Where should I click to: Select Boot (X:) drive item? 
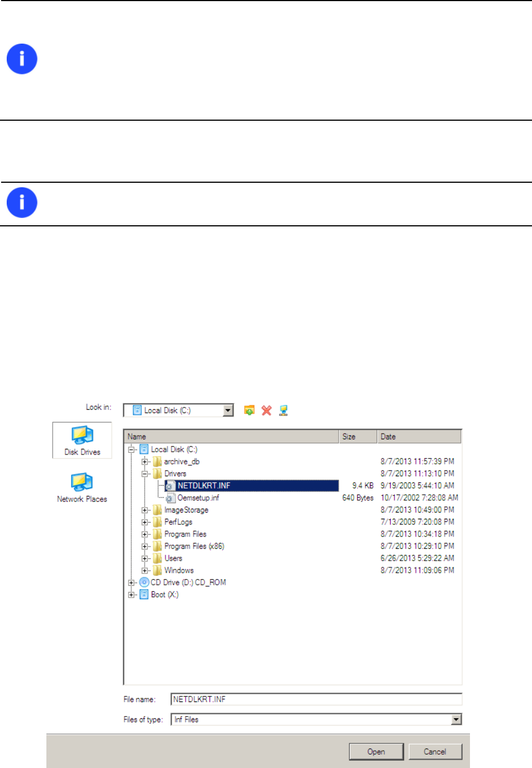(165, 595)
